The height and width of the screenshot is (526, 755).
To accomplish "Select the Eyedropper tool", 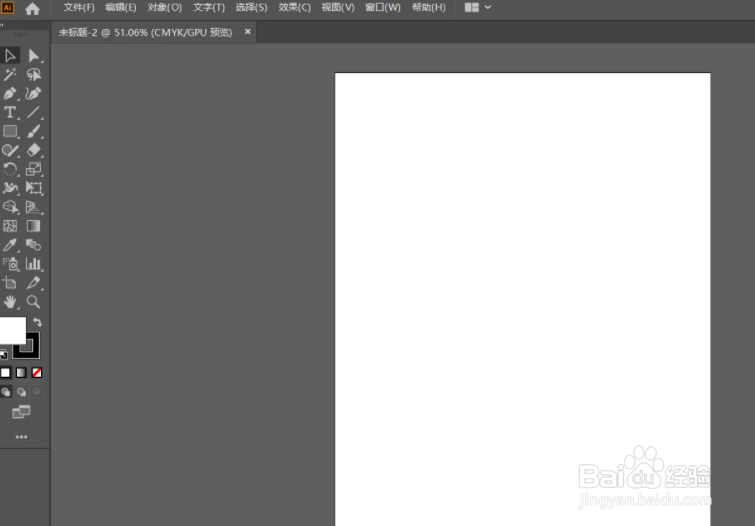I will 10,245.
